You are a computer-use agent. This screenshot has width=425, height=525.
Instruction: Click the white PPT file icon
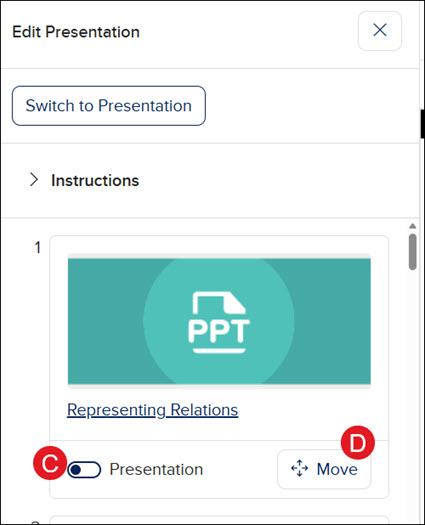(219, 322)
